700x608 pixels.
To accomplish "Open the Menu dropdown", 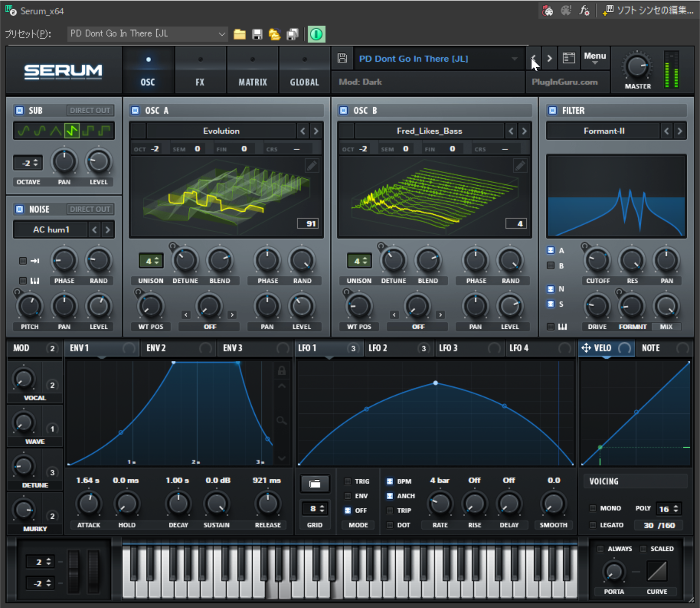I will 595,58.
